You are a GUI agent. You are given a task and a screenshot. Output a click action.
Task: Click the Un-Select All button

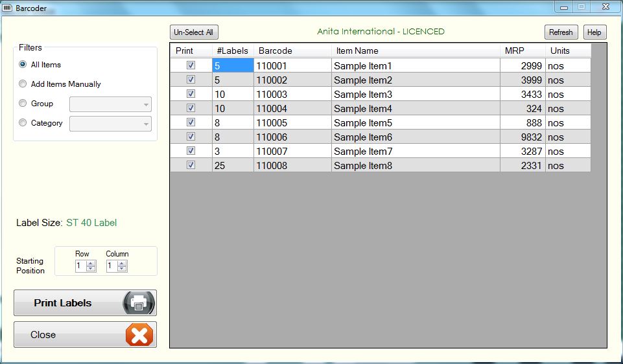click(194, 32)
